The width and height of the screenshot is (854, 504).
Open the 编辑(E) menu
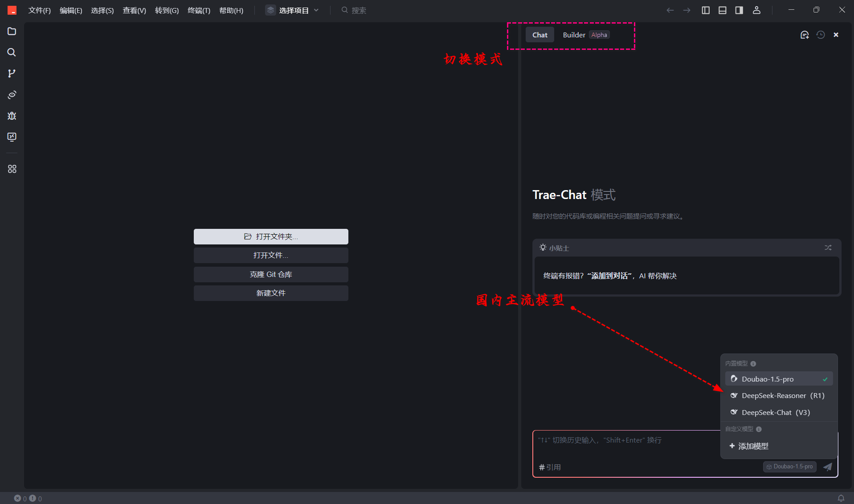point(71,10)
